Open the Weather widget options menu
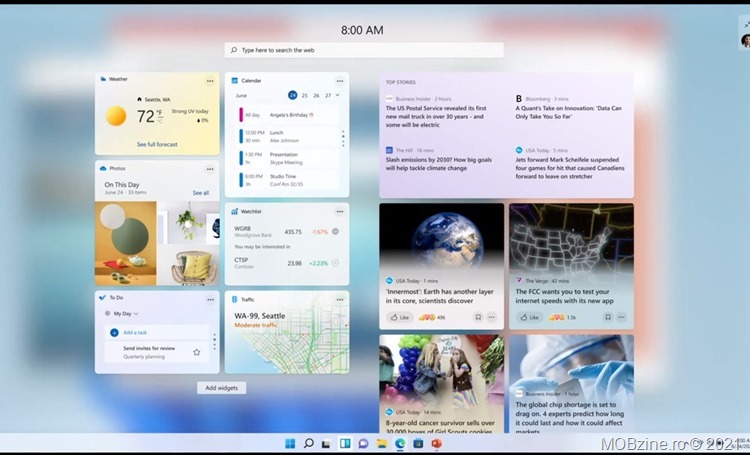The image size is (750, 455). (x=210, y=80)
